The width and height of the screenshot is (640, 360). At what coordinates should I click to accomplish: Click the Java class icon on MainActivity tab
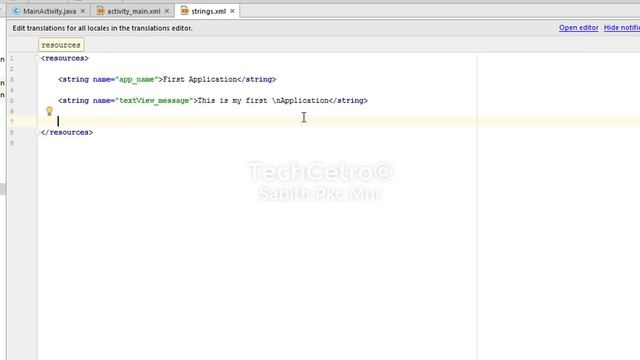pyautogui.click(x=16, y=11)
